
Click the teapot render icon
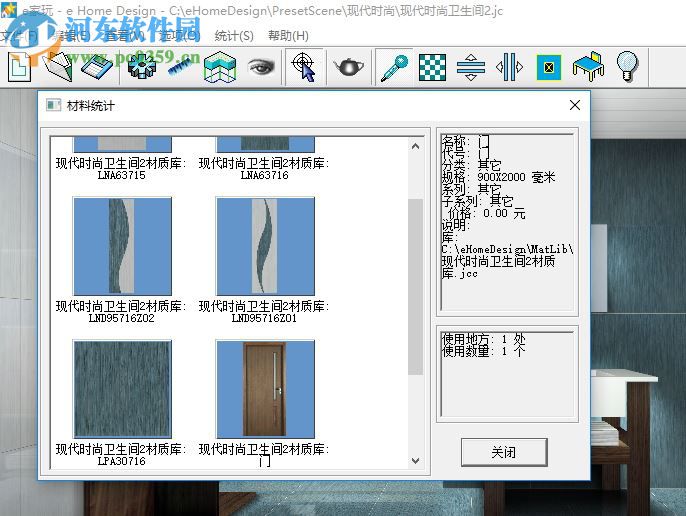coord(349,67)
